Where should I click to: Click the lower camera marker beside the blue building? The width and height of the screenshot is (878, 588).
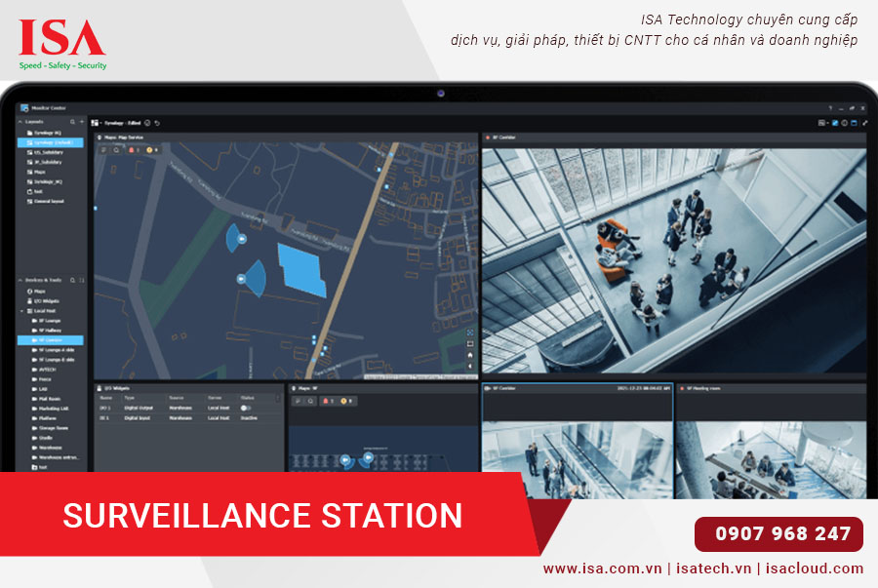click(241, 279)
